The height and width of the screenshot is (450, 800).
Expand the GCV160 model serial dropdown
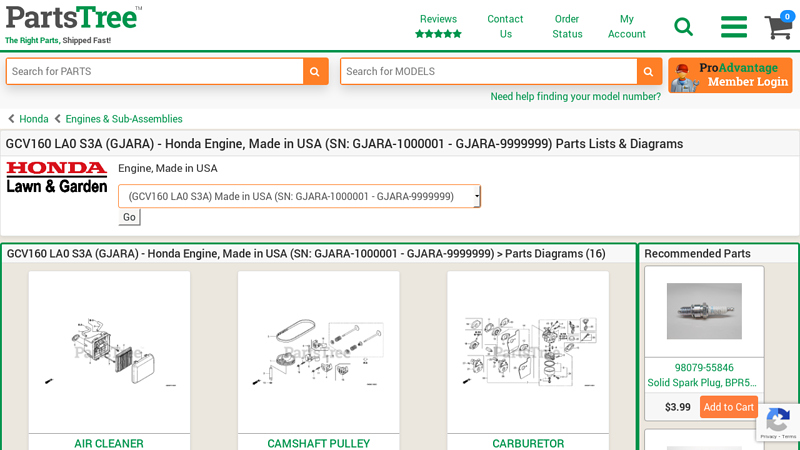(x=299, y=196)
